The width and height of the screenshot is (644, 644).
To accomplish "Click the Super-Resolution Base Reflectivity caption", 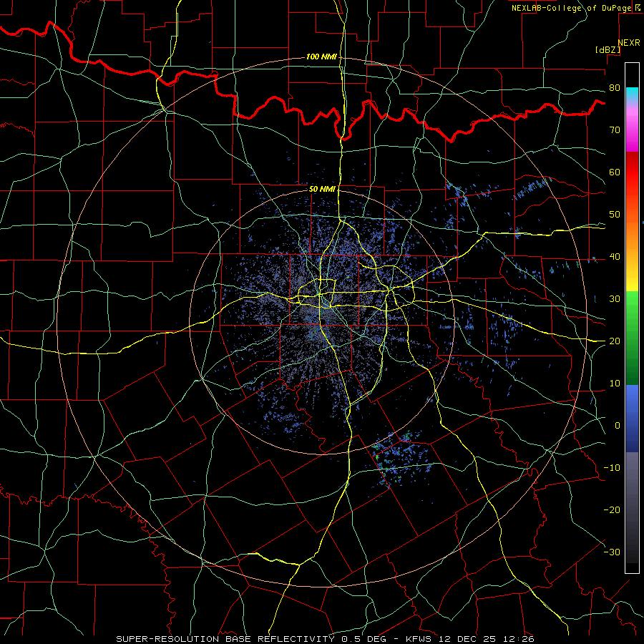I will [326, 639].
